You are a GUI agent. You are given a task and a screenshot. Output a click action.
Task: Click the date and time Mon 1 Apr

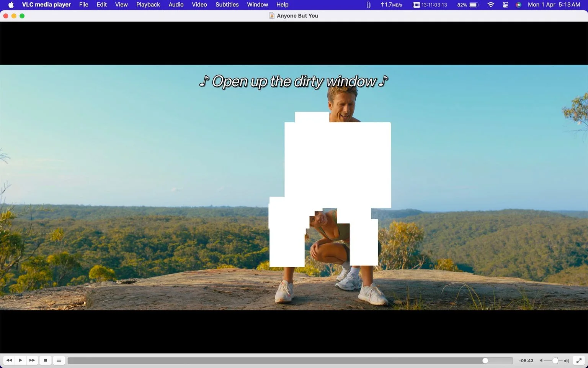(554, 5)
